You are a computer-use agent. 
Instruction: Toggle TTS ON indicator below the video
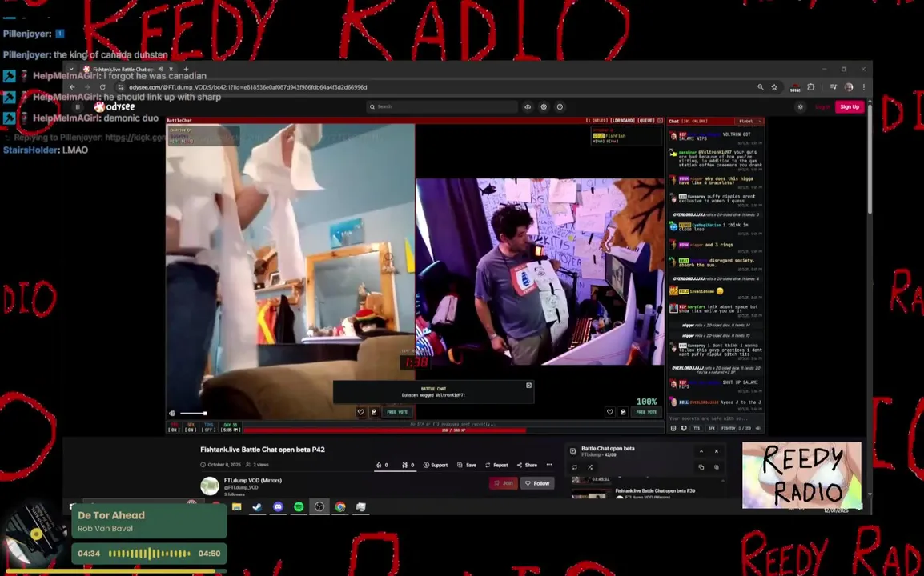coord(174,427)
